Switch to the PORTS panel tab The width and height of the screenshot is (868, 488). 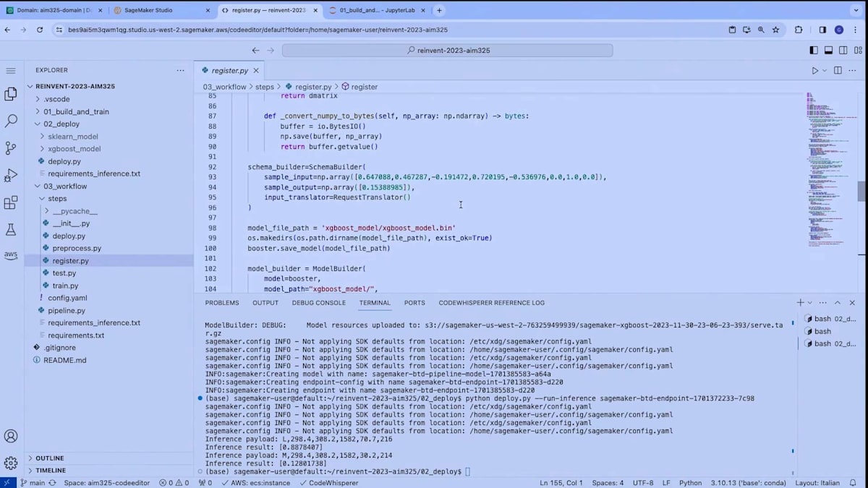(414, 302)
